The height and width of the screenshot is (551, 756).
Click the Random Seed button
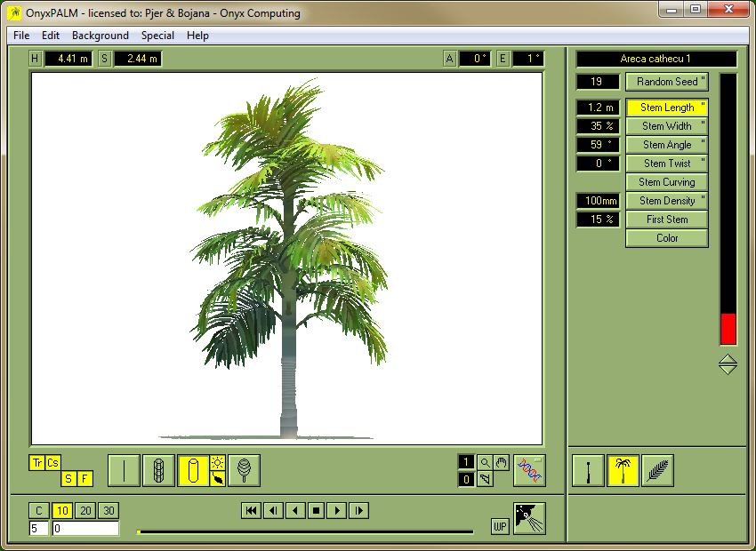coord(667,82)
